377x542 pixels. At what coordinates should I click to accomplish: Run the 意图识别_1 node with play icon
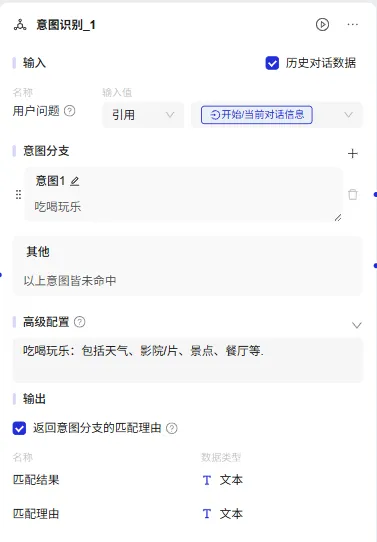coord(322,25)
